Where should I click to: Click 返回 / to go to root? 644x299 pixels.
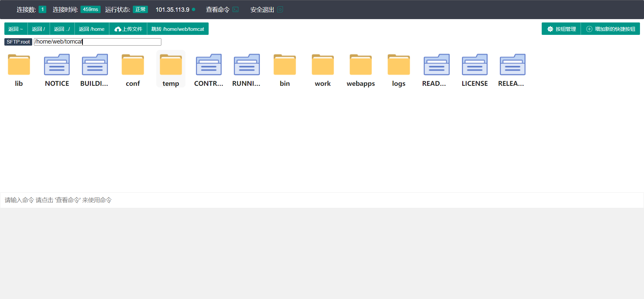point(39,29)
